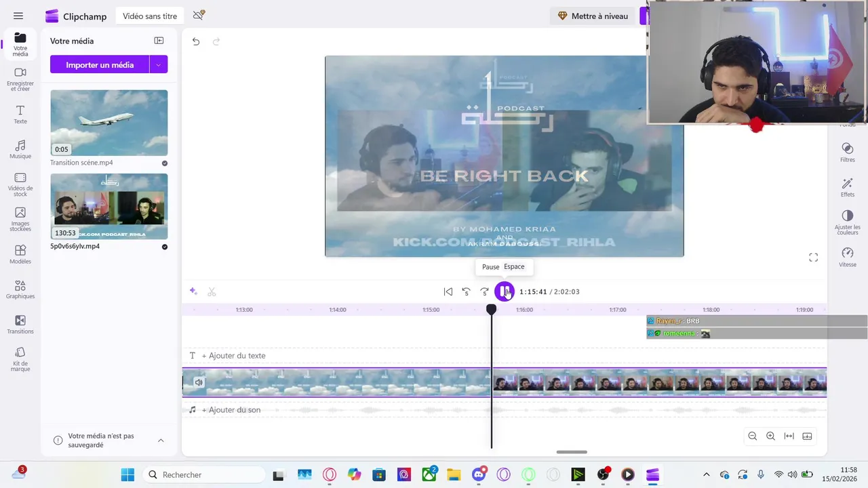Open Discord from taskbar
Image resolution: width=868 pixels, height=488 pixels.
click(479, 474)
